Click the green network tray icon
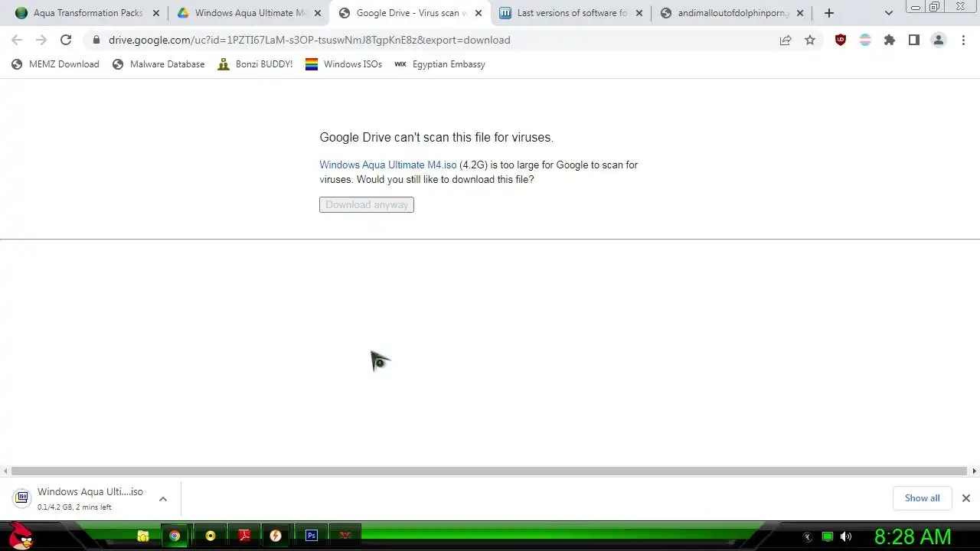The image size is (980, 551). tap(828, 536)
